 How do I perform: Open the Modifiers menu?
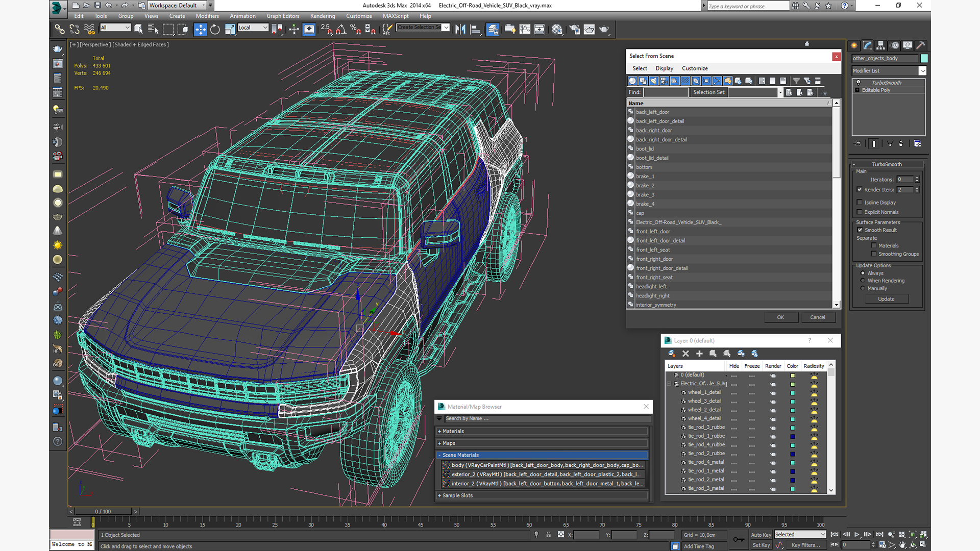pyautogui.click(x=207, y=16)
